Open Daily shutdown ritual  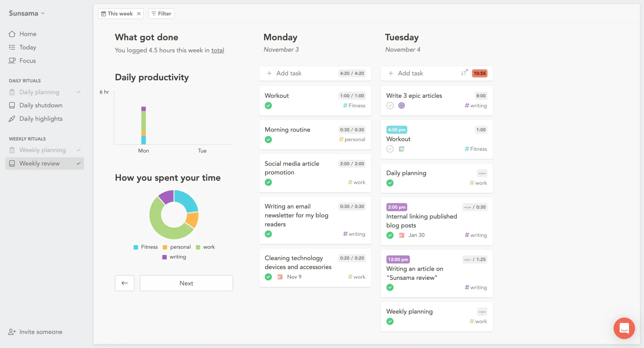tap(41, 105)
